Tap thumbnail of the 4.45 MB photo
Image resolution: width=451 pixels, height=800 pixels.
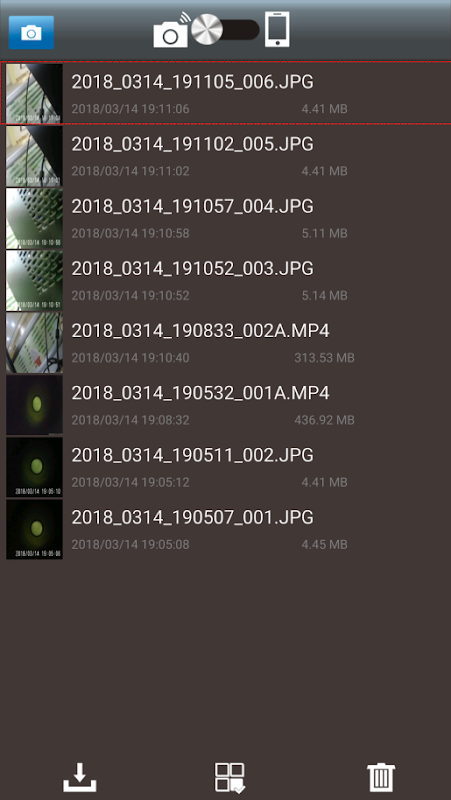coord(34,529)
